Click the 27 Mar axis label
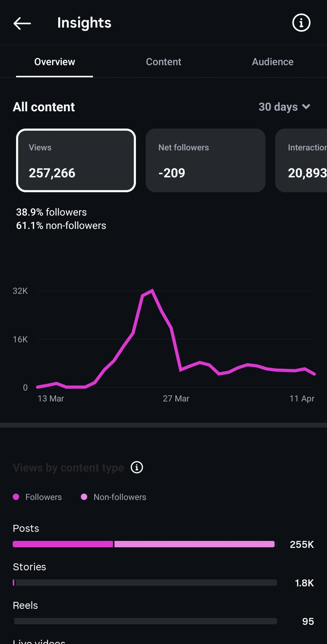 (176, 398)
